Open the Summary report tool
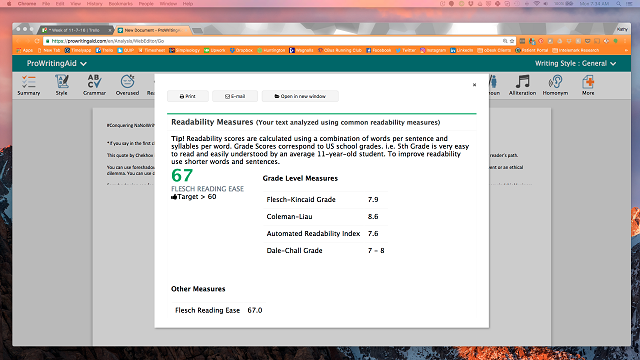 pos(29,85)
